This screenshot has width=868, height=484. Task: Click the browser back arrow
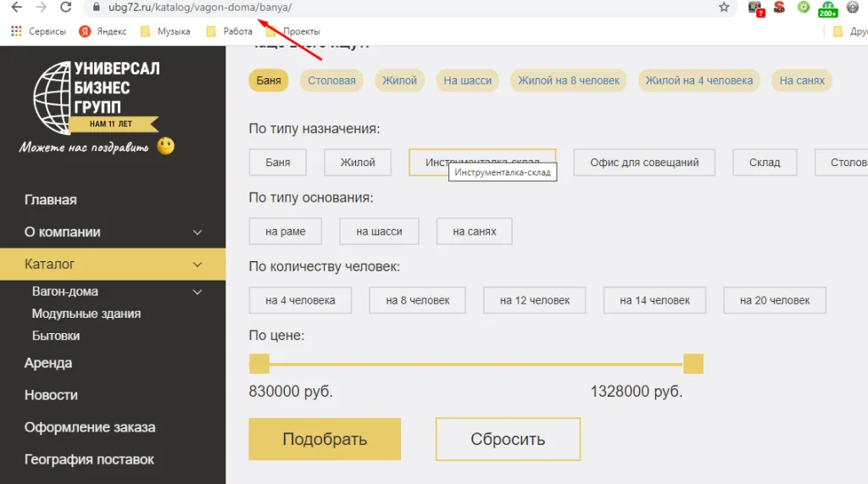pos(17,7)
